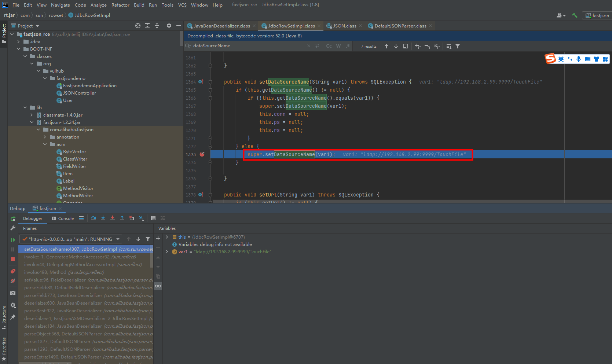Pin the debug tab

point(13,317)
